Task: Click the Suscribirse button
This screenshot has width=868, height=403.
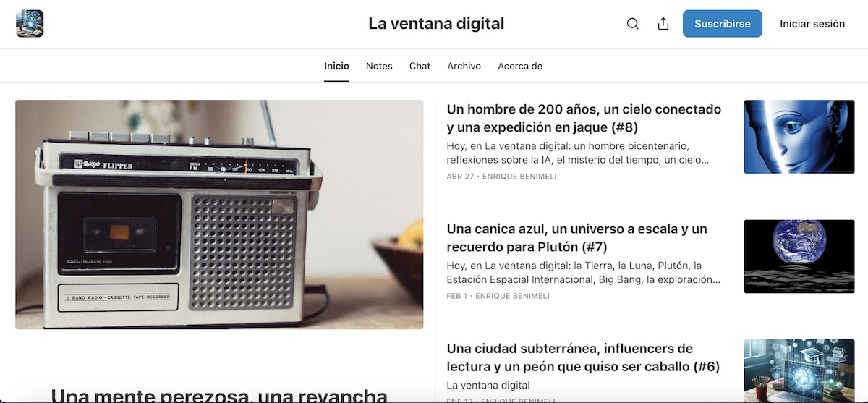Action: 722,24
